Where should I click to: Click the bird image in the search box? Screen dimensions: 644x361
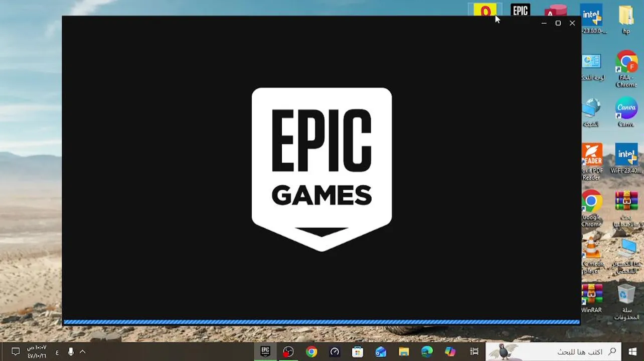point(503,351)
